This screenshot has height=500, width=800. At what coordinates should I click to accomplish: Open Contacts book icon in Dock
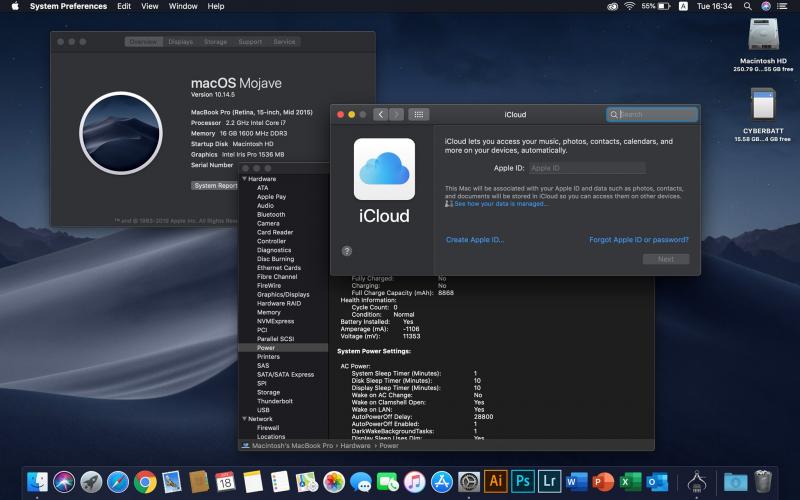(x=199, y=482)
